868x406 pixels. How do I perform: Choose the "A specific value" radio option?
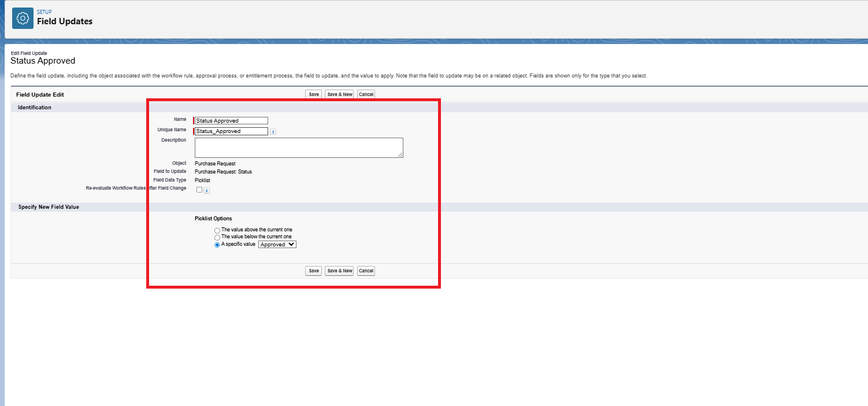coord(217,245)
